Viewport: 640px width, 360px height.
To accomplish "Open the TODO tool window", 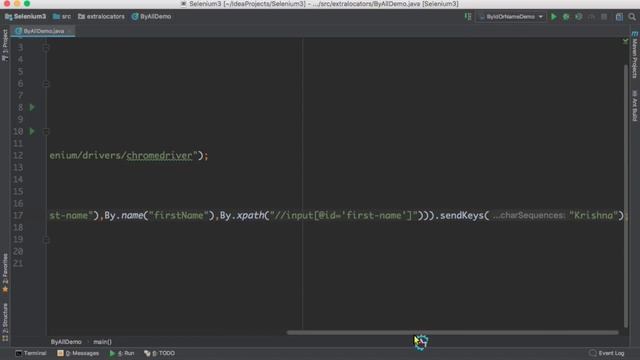I will [x=159, y=353].
